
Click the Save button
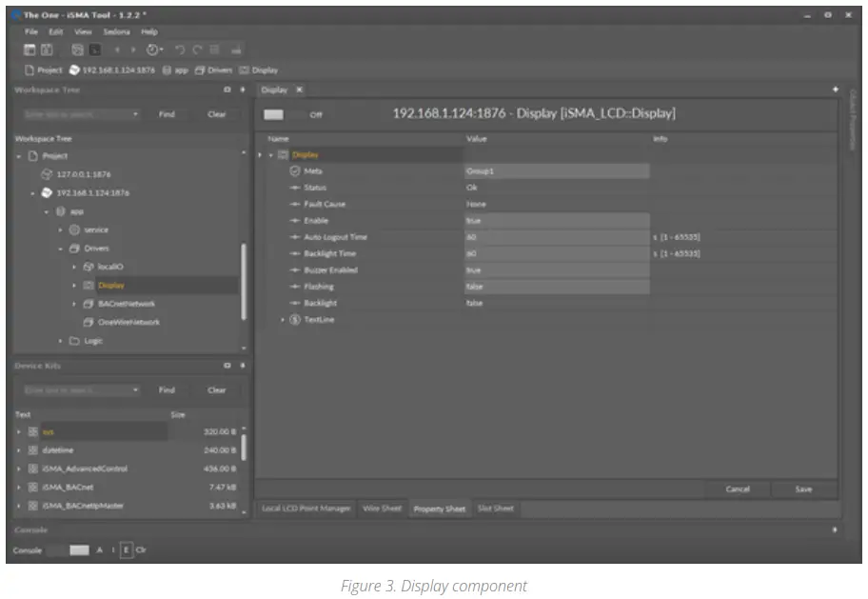tap(804, 489)
